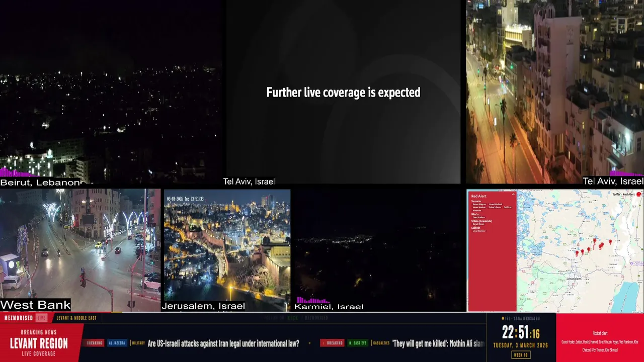This screenshot has height=362, width=644.
Task: Click the 22:51 clock display
Action: click(x=520, y=332)
